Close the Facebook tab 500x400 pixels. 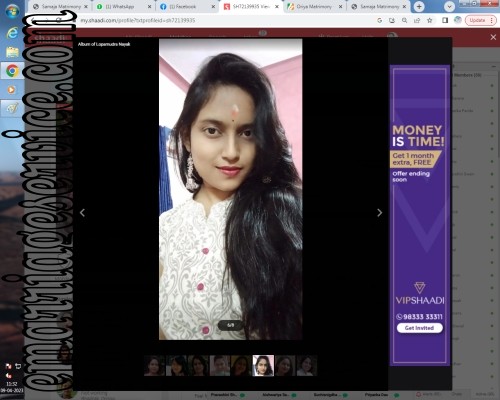click(x=213, y=7)
